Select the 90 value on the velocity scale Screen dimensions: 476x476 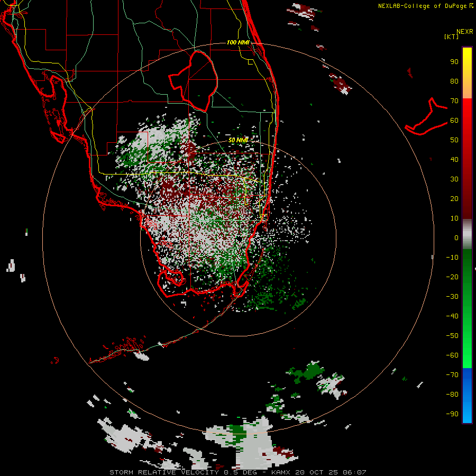454,62
